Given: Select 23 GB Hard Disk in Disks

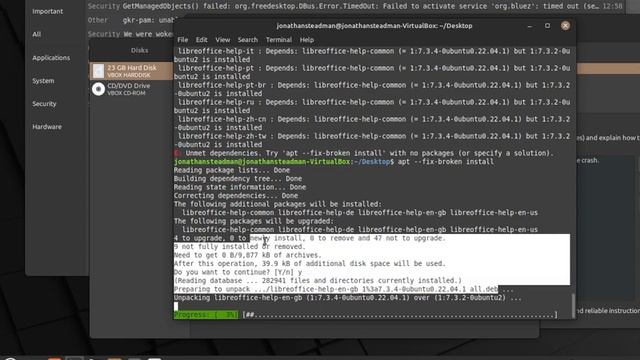Looking at the screenshot, I should (x=131, y=71).
